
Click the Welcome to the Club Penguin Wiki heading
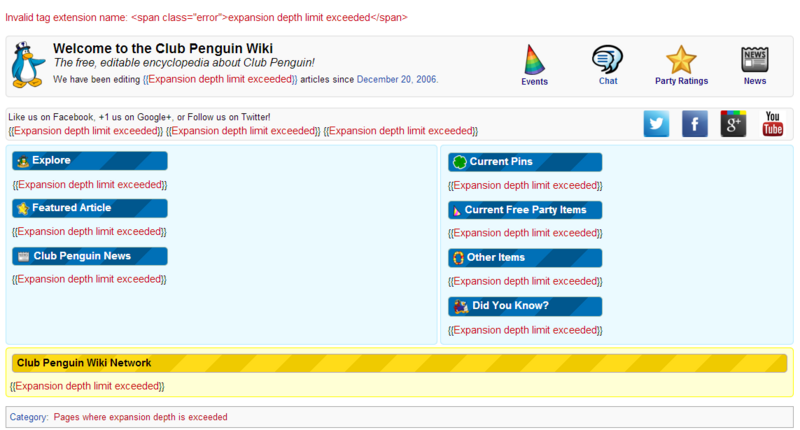(x=163, y=48)
